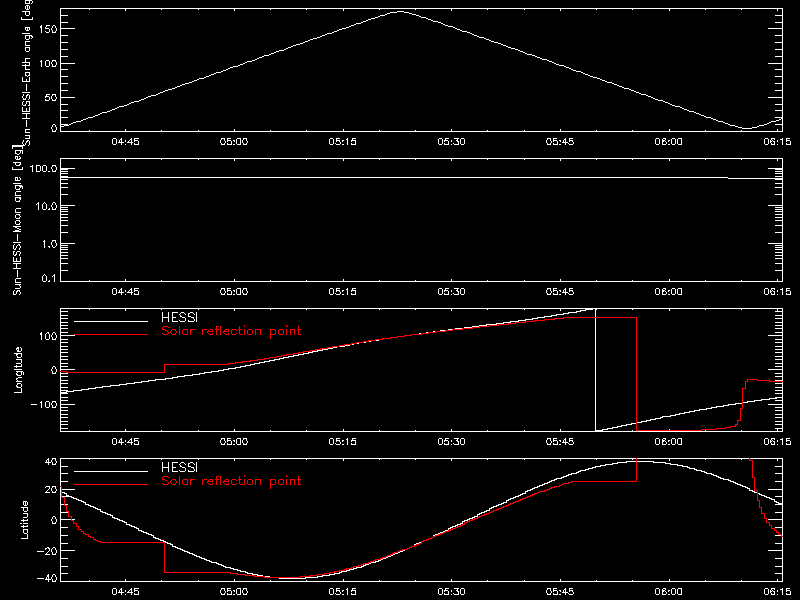Click red legend line sample in Longitude plot
The image size is (800, 600).
[x=111, y=335]
